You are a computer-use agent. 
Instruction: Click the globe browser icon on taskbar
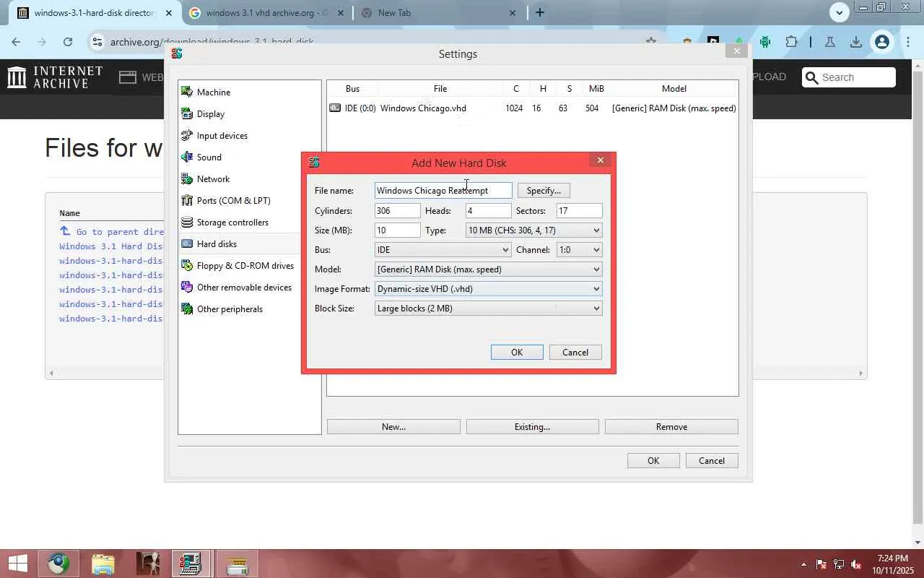(59, 564)
